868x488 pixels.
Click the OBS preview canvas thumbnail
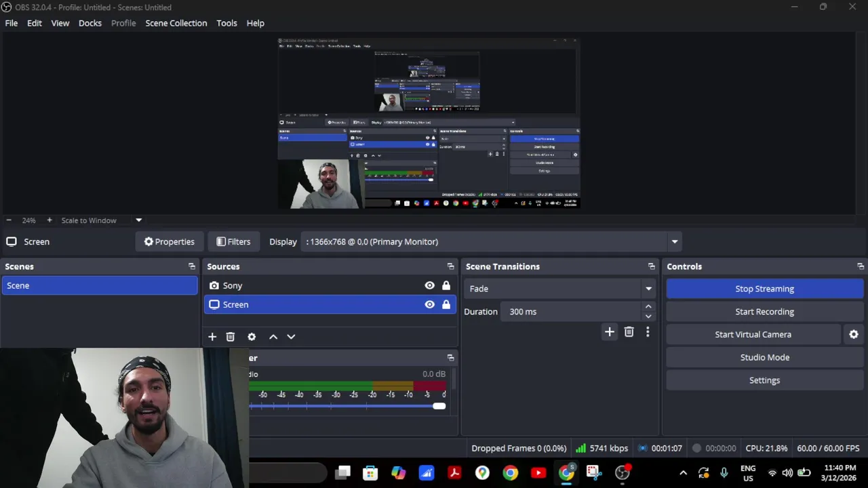pyautogui.click(x=429, y=123)
